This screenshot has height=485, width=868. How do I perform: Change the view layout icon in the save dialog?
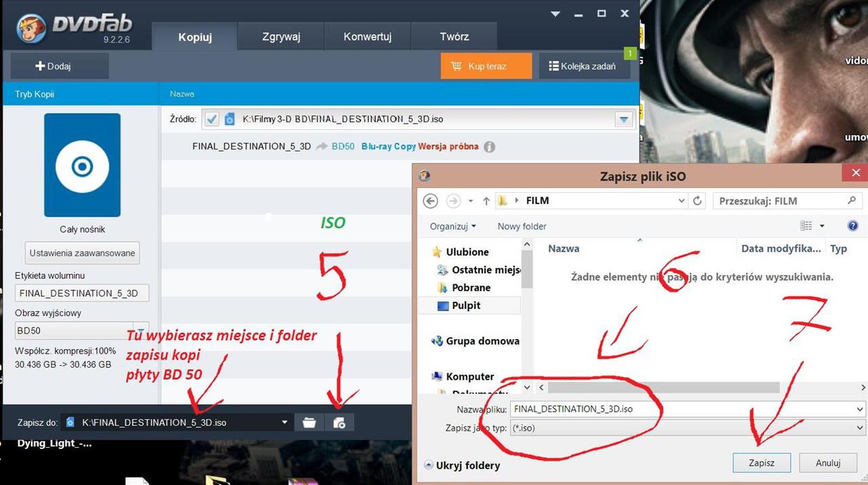click(806, 226)
